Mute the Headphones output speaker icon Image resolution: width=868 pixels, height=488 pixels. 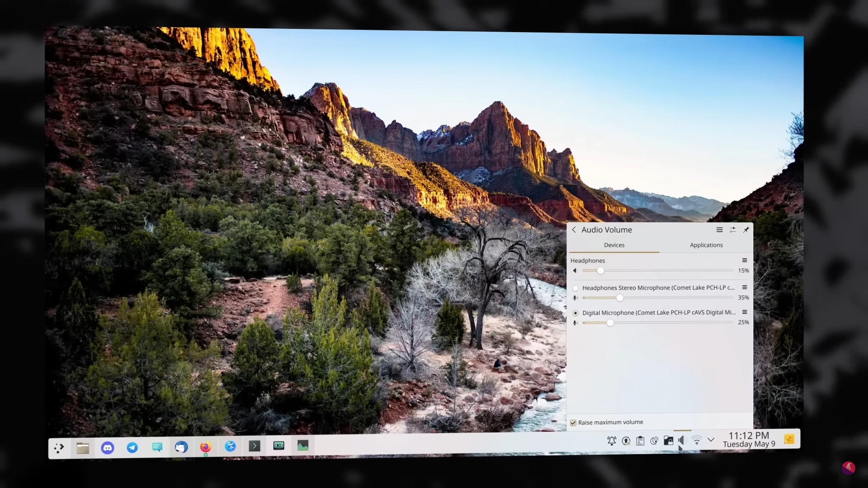tap(575, 271)
